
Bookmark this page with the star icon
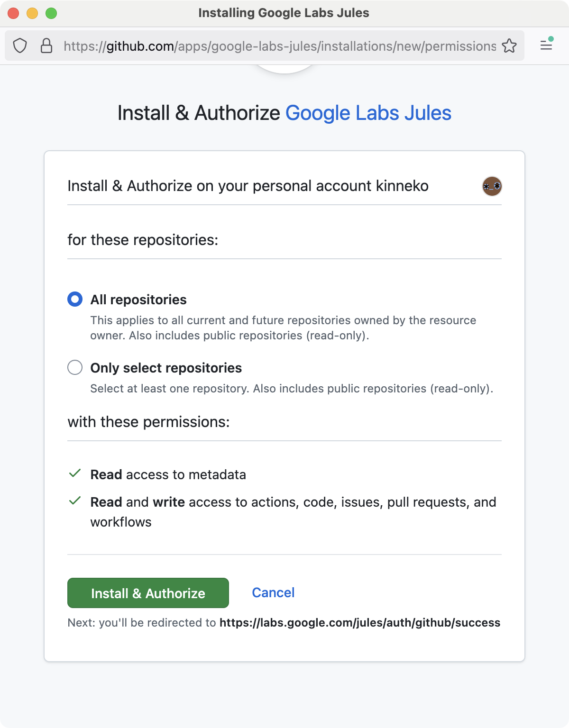pos(509,46)
